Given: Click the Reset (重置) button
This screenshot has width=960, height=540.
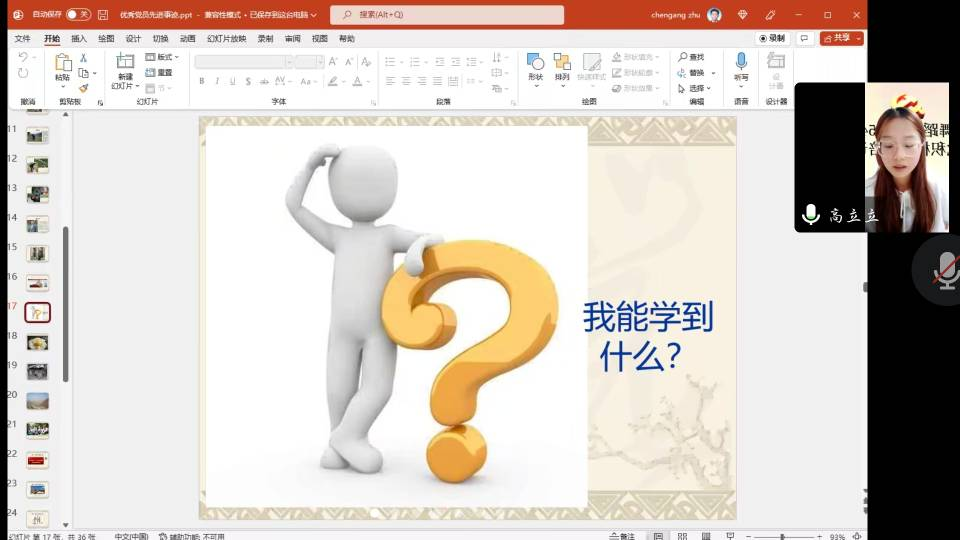Looking at the screenshot, I should click(x=159, y=72).
